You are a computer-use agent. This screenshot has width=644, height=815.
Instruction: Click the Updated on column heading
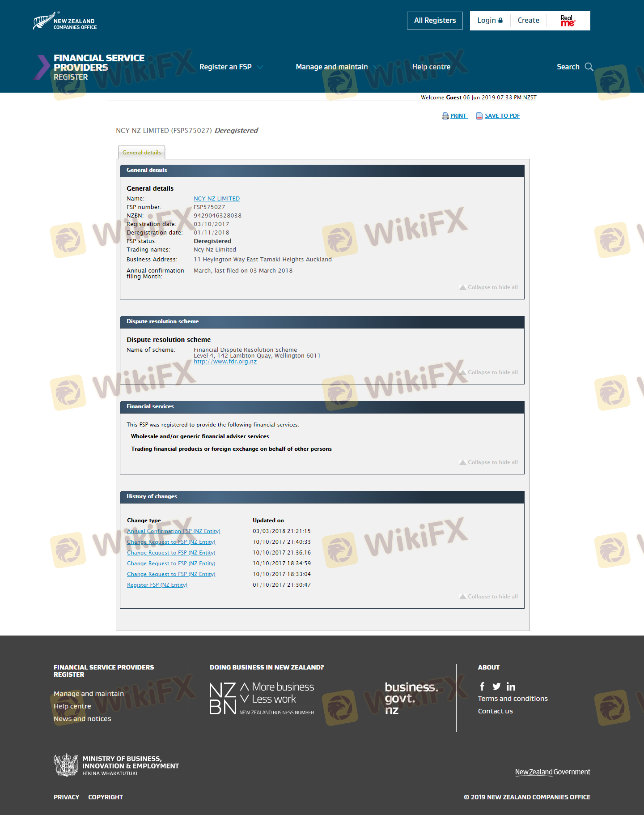click(x=268, y=521)
